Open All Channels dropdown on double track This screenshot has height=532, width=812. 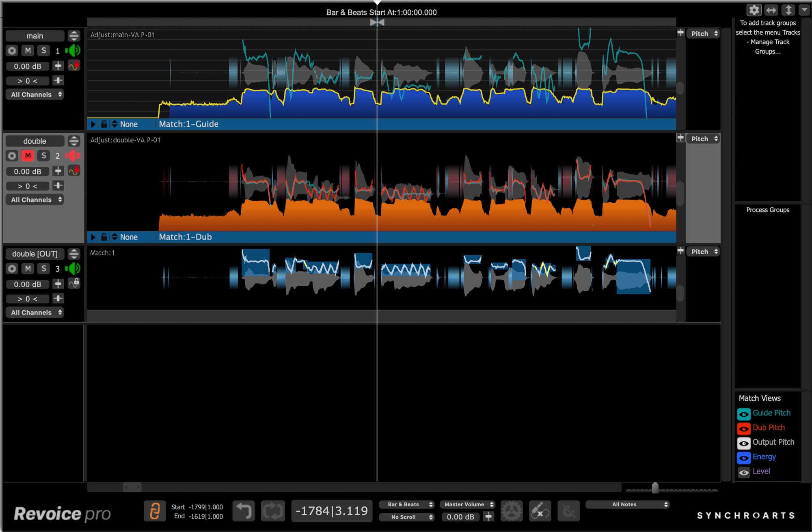tap(35, 200)
